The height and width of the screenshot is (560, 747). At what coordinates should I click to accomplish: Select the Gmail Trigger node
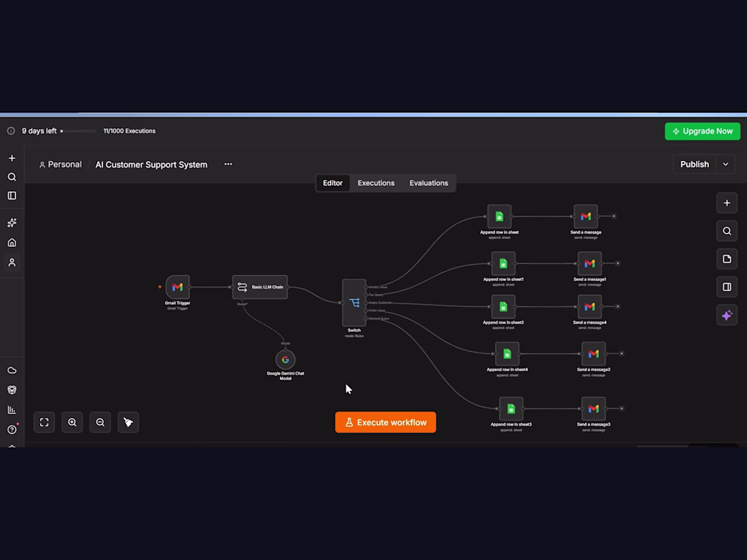pyautogui.click(x=177, y=287)
